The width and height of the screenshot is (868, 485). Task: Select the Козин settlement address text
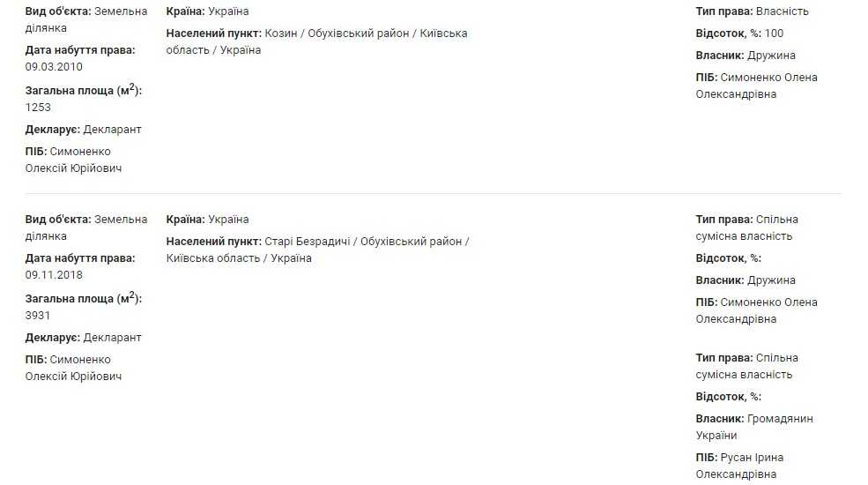tap(316, 41)
